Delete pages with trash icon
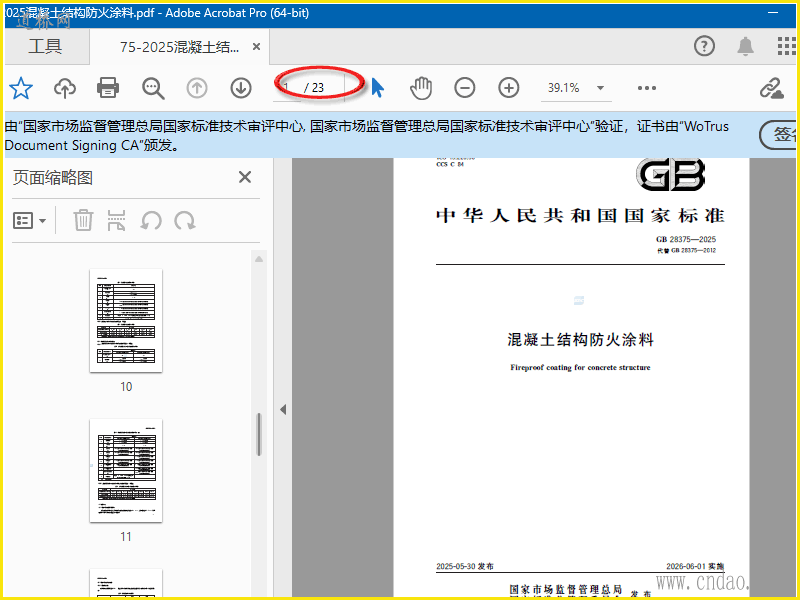The width and height of the screenshot is (800, 600). tap(83, 220)
